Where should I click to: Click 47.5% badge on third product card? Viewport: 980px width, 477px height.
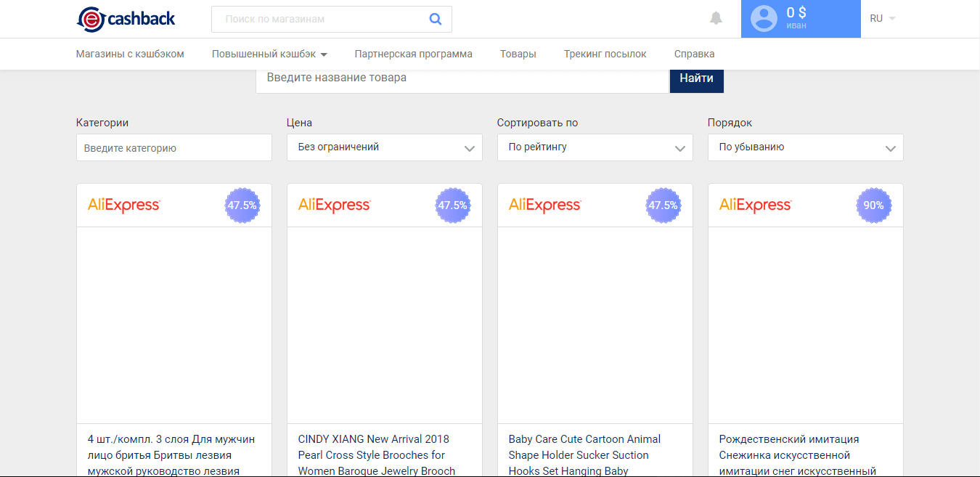(x=663, y=205)
